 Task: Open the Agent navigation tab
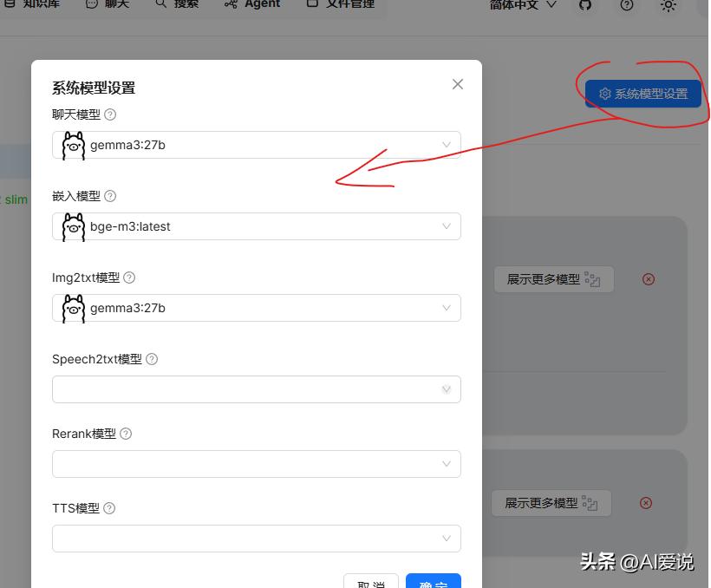pos(252,3)
